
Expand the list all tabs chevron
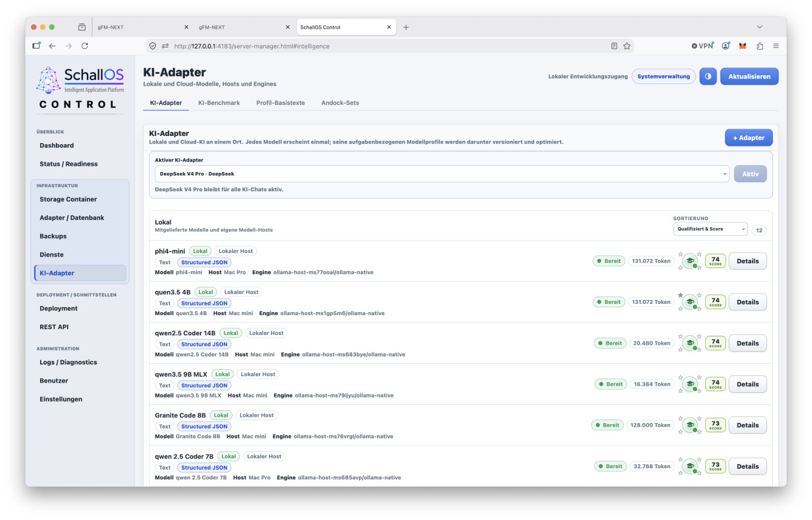pos(760,27)
